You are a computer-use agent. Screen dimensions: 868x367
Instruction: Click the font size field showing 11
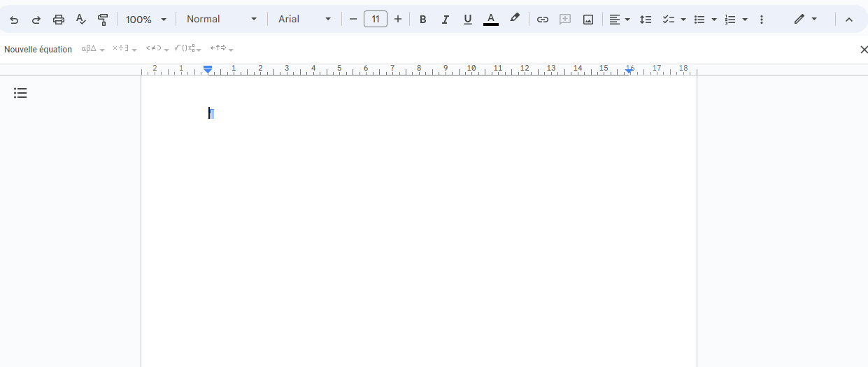376,20
